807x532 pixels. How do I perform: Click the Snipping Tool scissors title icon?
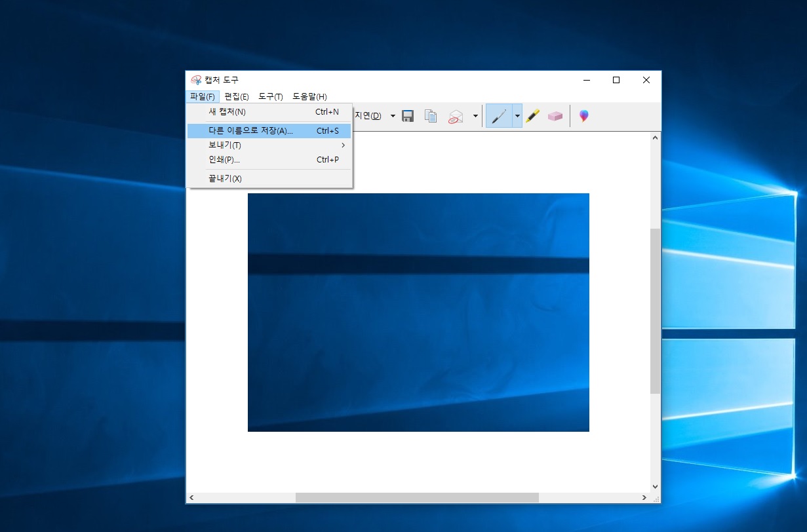(196, 80)
